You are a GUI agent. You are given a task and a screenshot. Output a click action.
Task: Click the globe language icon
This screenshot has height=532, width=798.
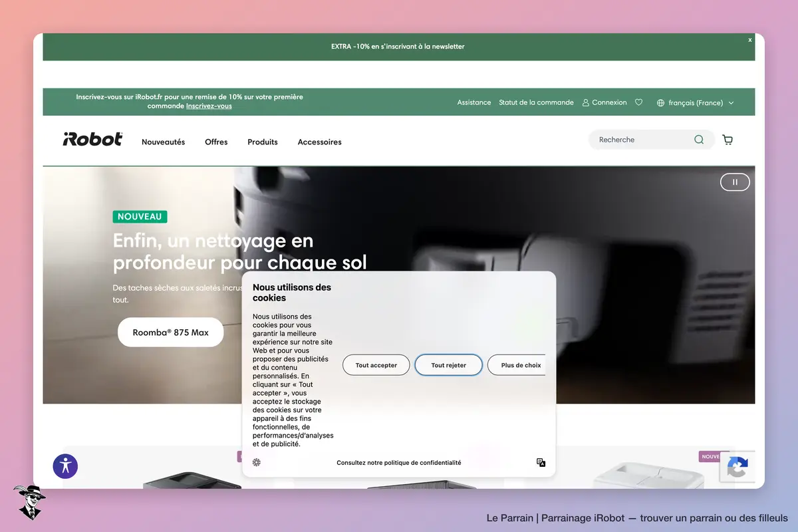pyautogui.click(x=660, y=103)
